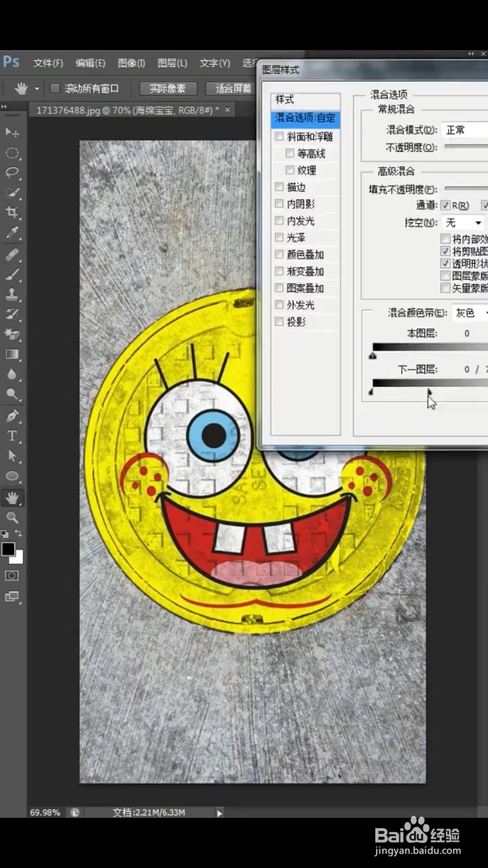Select the Path Selection tool
Screen dimensions: 488x868
pos(12,456)
